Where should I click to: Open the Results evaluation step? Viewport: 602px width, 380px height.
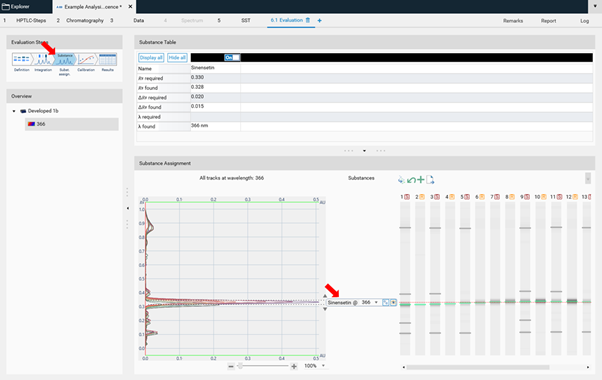point(108,59)
